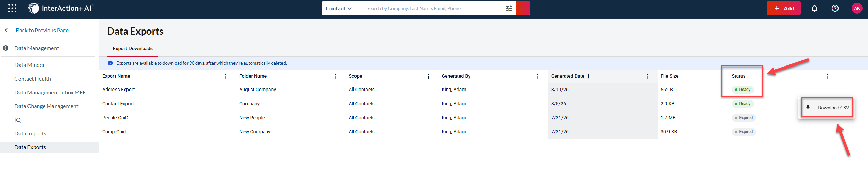Click the red search button
The height and width of the screenshot is (179, 868).
pyautogui.click(x=523, y=8)
